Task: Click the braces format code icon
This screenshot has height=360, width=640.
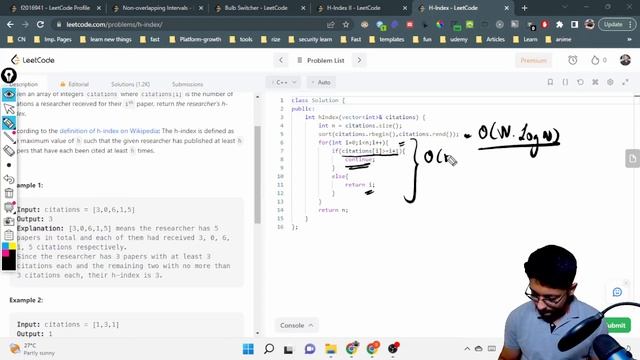Action: coord(565,82)
